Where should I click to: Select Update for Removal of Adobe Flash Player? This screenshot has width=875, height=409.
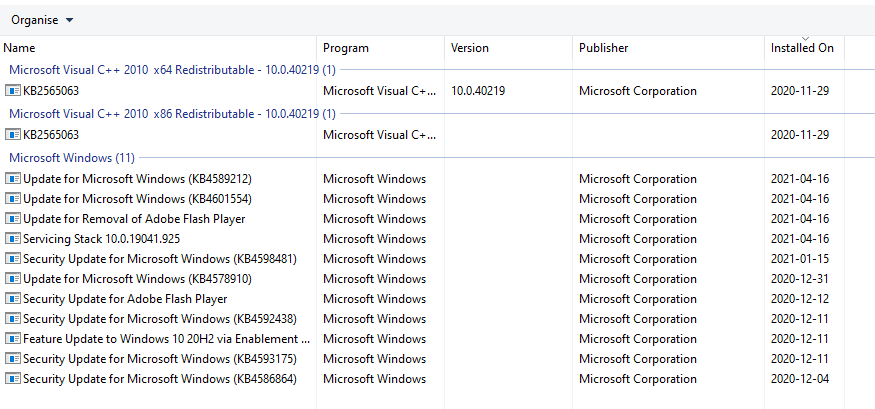click(134, 219)
